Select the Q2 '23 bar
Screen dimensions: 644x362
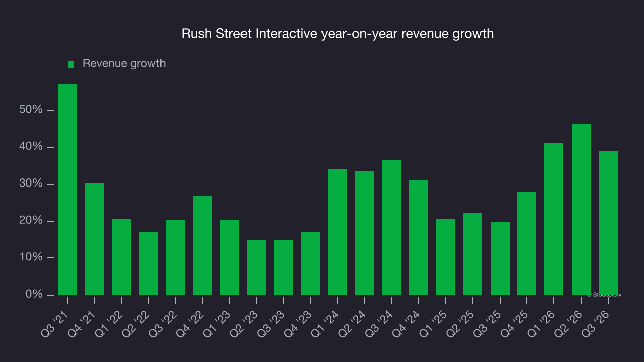pyautogui.click(x=257, y=267)
